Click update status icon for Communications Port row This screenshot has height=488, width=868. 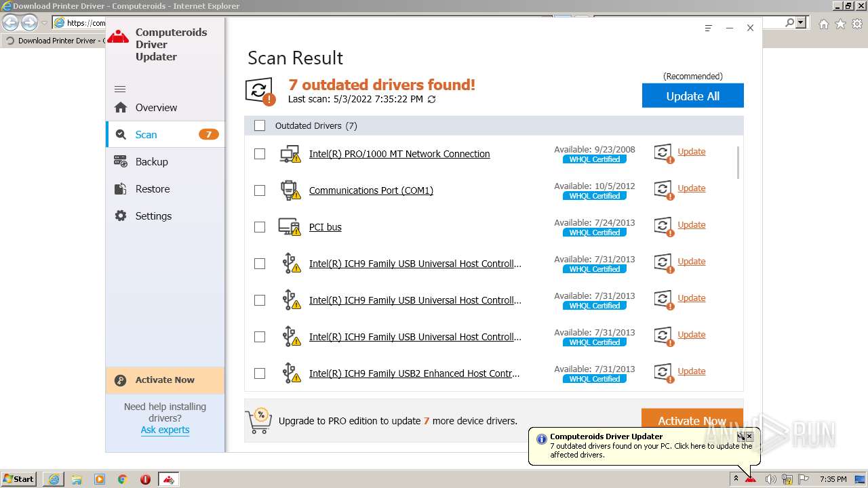[x=663, y=190]
